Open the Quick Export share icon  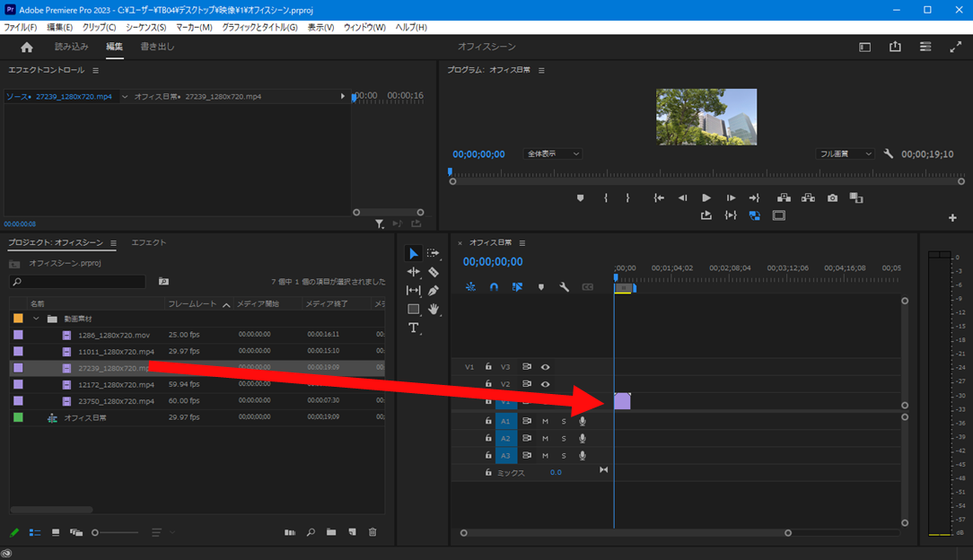895,48
